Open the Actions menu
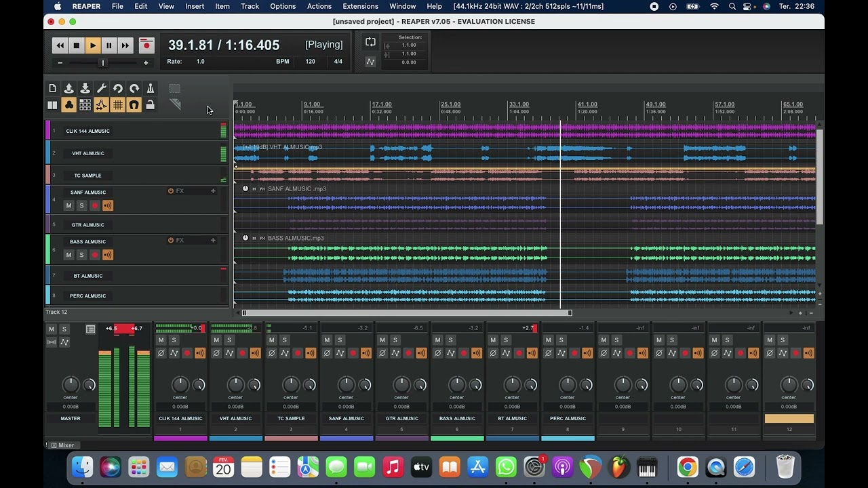 [x=319, y=6]
